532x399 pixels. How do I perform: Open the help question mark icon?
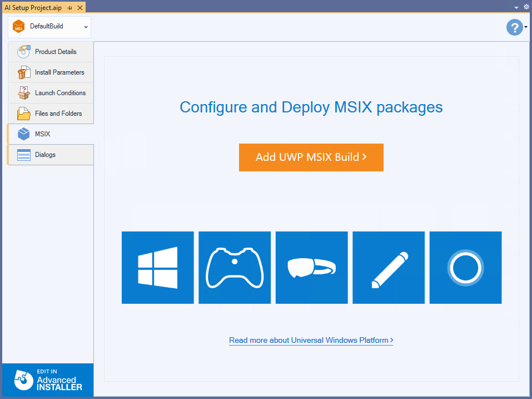click(x=514, y=27)
